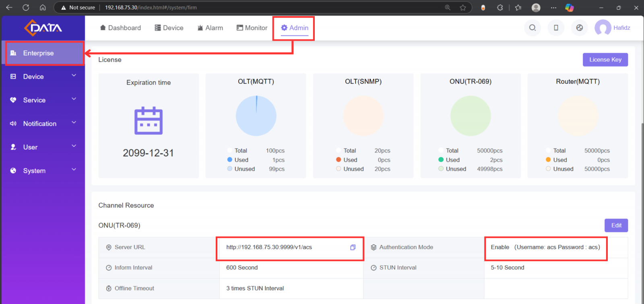Click the browser address bar URL

click(x=151, y=7)
